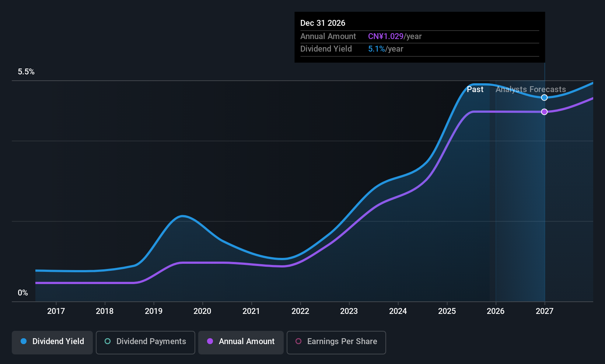This screenshot has width=605, height=364.
Task: Switch to the Past section of the chart
Action: click(x=475, y=89)
